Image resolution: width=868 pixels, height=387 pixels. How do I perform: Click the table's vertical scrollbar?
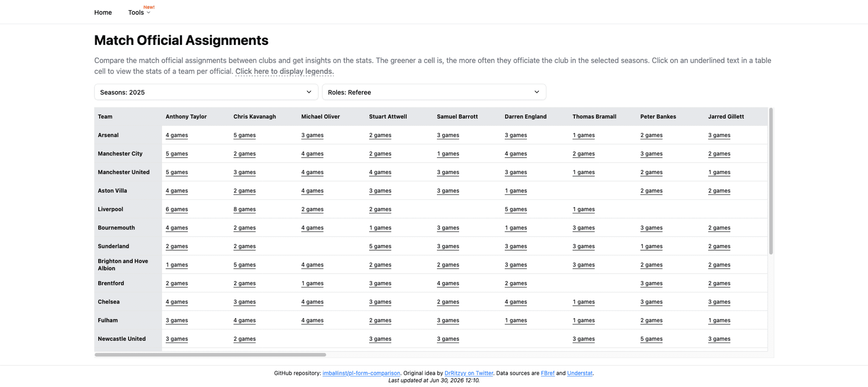click(x=771, y=181)
